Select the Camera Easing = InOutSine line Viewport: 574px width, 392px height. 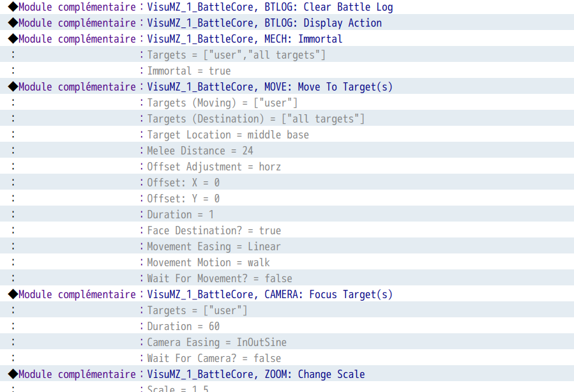216,342
